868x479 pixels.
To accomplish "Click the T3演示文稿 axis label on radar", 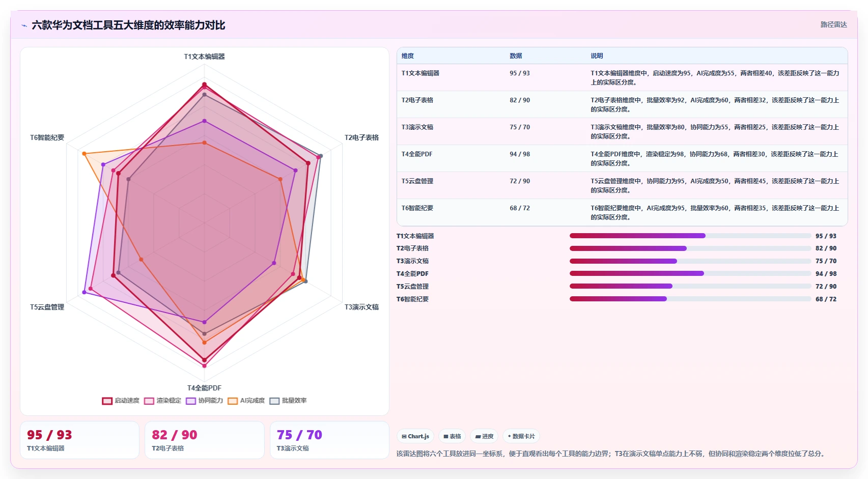I will 361,307.
